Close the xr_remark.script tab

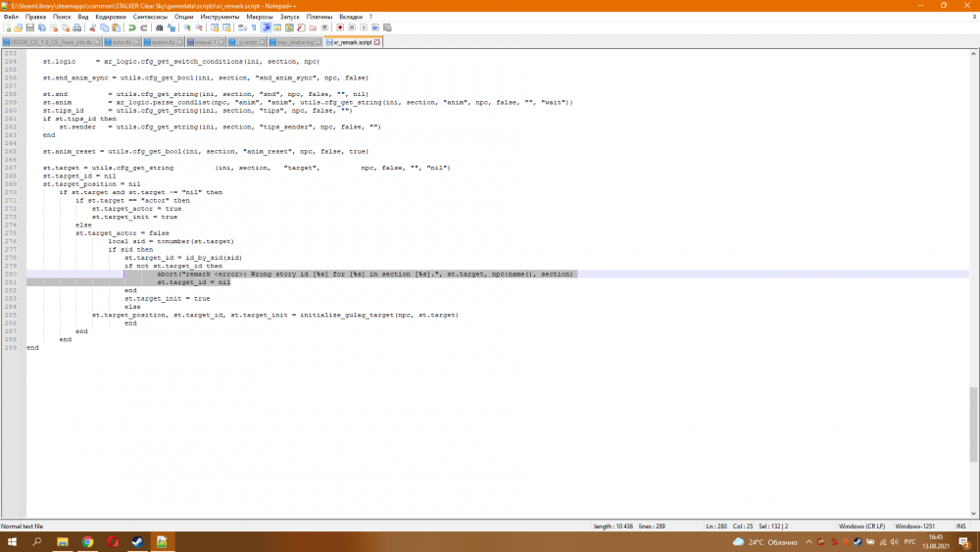coord(377,43)
